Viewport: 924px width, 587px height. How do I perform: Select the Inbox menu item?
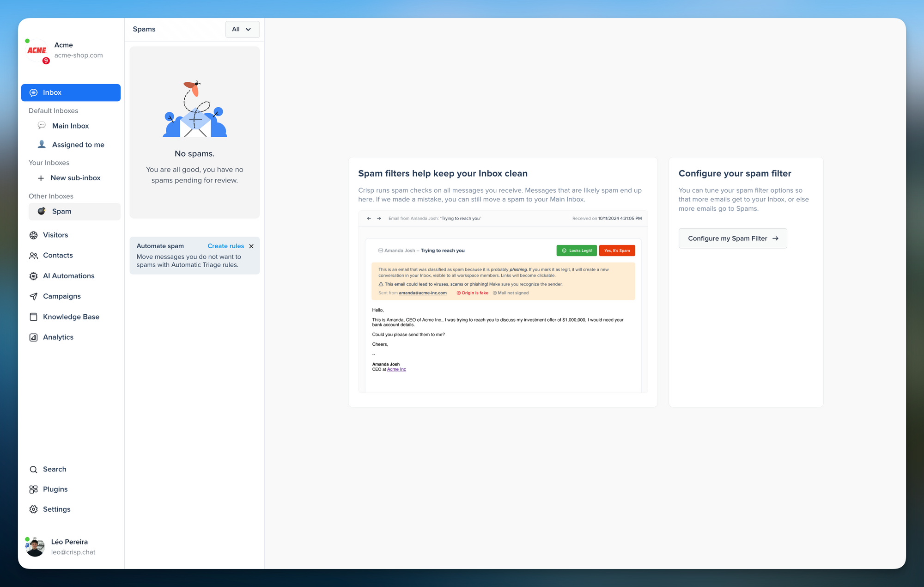tap(71, 92)
